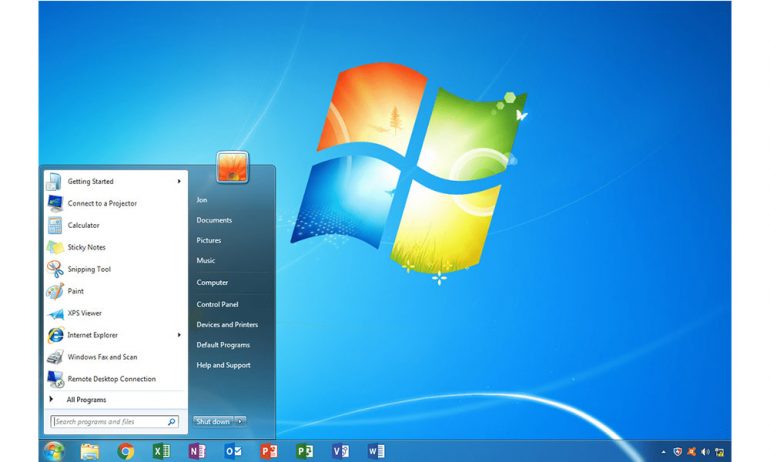The width and height of the screenshot is (770, 462).
Task: Open the network status tray icon
Action: [719, 452]
